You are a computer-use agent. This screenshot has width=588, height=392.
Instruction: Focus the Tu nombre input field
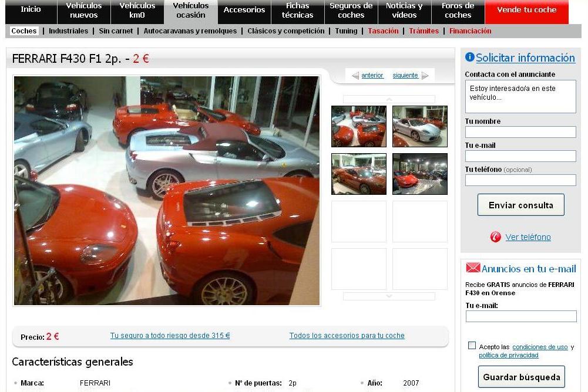pos(520,132)
